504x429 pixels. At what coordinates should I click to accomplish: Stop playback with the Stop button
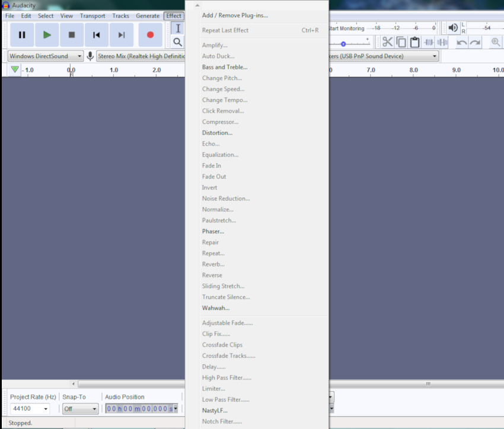coord(72,35)
